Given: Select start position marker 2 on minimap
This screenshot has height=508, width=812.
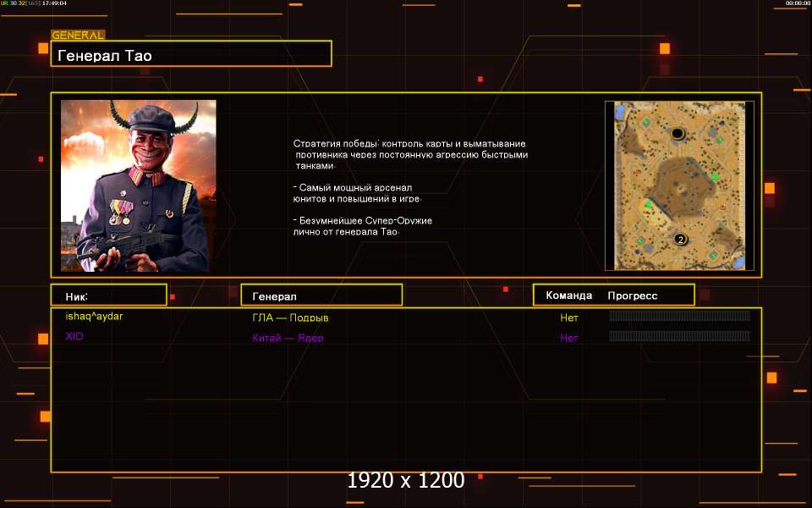Looking at the screenshot, I should click(680, 240).
